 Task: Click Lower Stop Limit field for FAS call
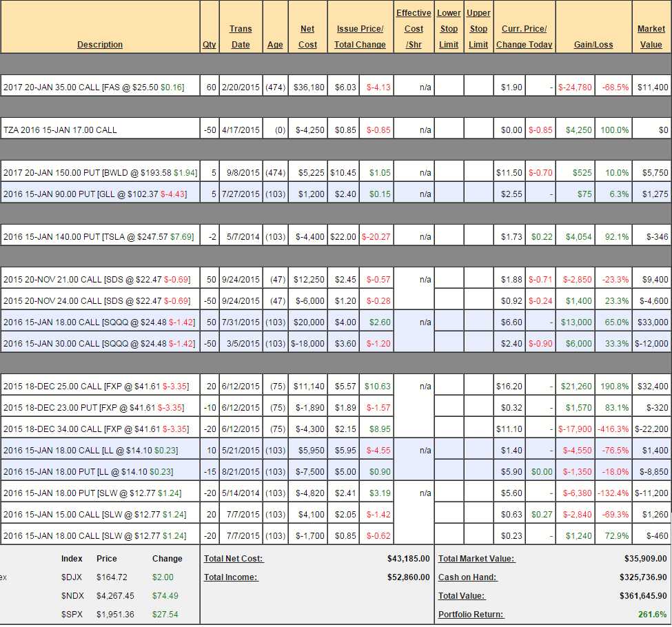(449, 88)
